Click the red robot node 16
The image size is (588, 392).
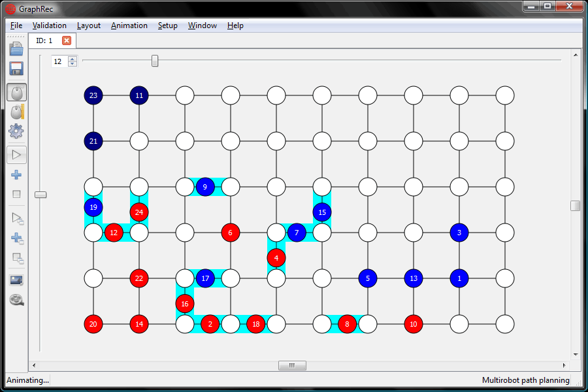coord(185,304)
